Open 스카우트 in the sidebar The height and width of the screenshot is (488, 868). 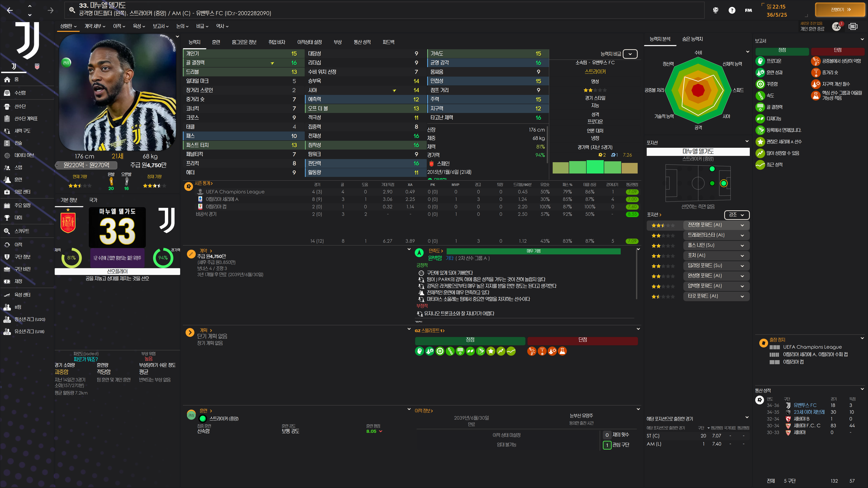[x=21, y=231]
